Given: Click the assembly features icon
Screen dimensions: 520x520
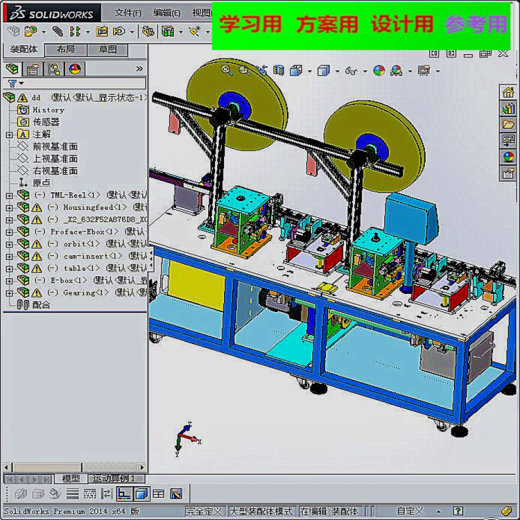Looking at the screenshot, I should [x=168, y=32].
